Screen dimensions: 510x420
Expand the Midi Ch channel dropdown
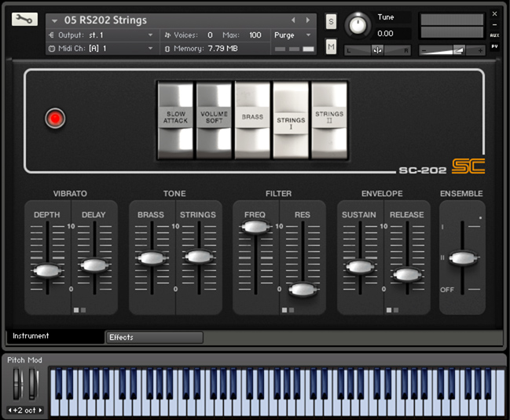(101, 49)
